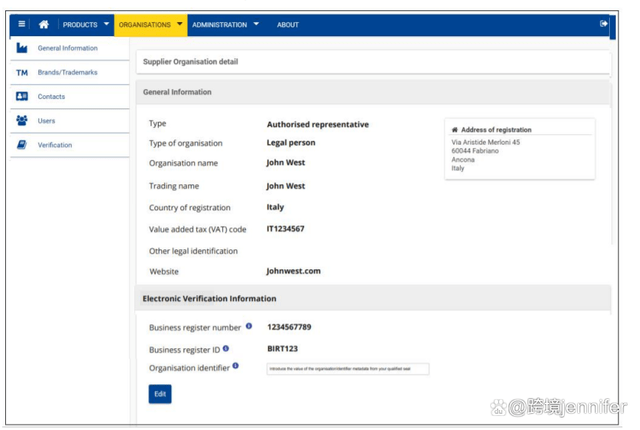Open the ABOUT menu item

coord(288,25)
